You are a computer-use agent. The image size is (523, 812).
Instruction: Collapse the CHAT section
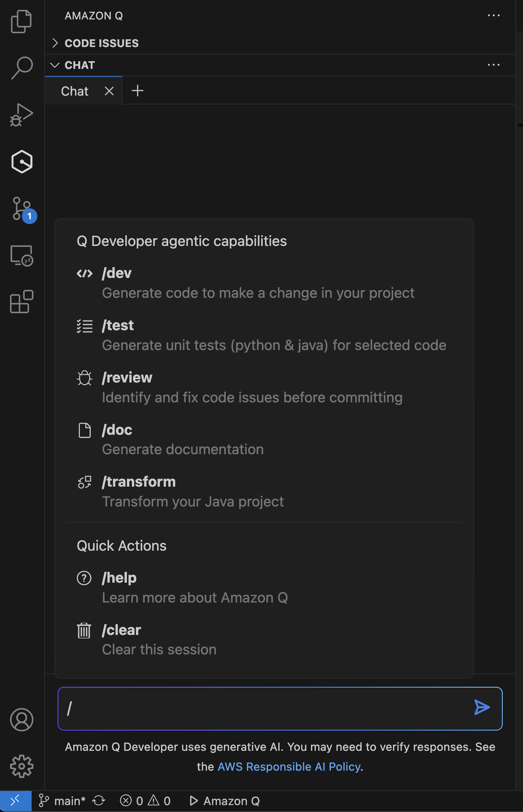79,65
